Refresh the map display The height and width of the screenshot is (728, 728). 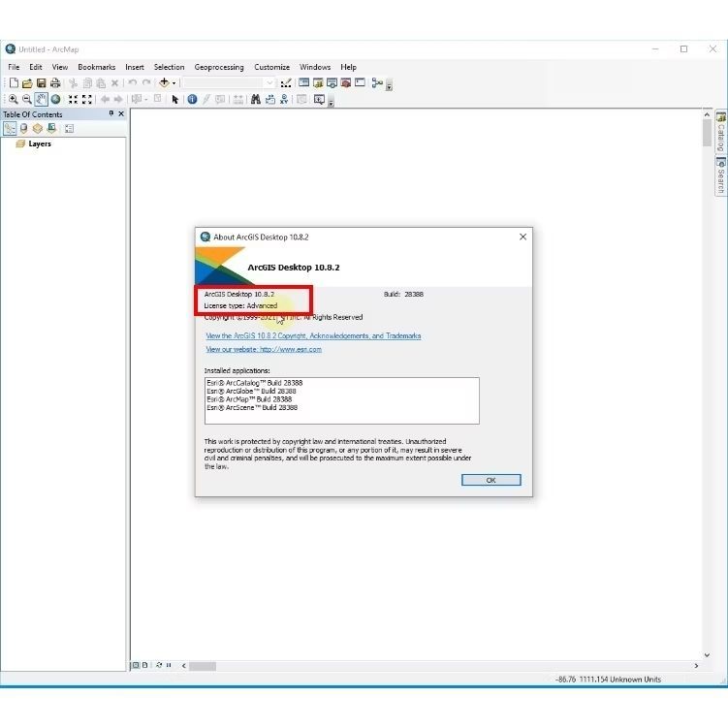click(x=159, y=665)
